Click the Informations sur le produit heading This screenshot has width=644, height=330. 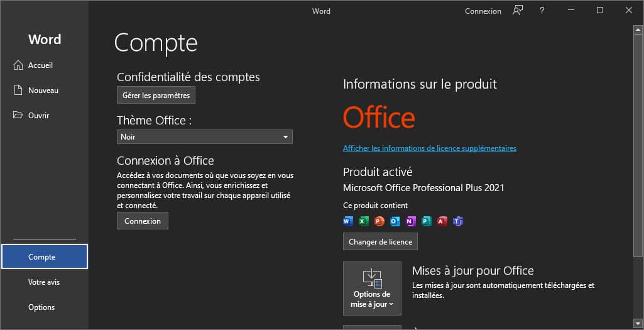click(420, 84)
